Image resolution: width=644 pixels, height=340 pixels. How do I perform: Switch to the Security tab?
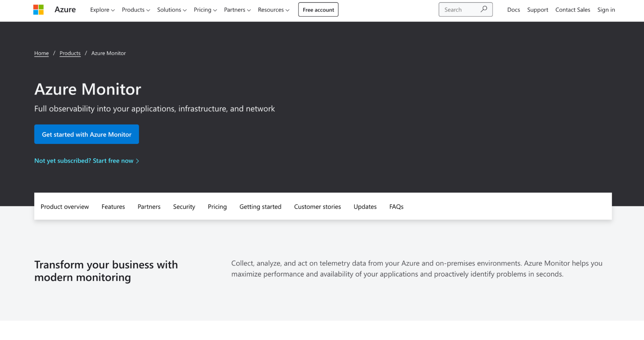(x=184, y=207)
